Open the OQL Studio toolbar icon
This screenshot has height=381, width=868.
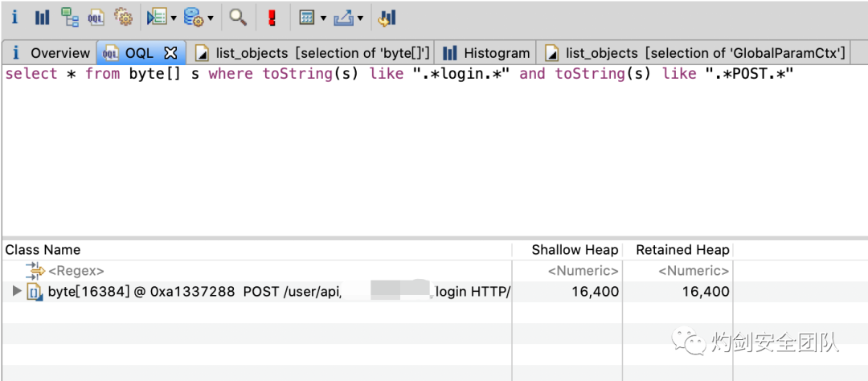coord(96,18)
